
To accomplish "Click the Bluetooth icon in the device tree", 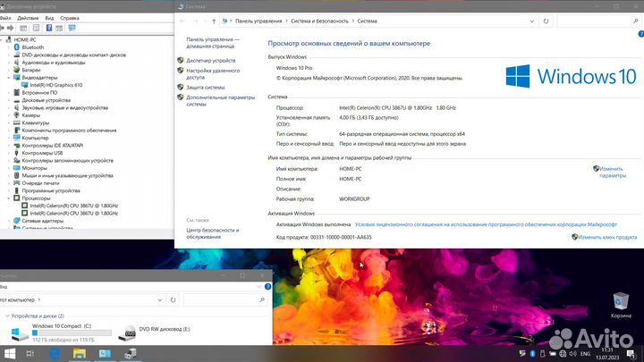I will click(x=16, y=47).
